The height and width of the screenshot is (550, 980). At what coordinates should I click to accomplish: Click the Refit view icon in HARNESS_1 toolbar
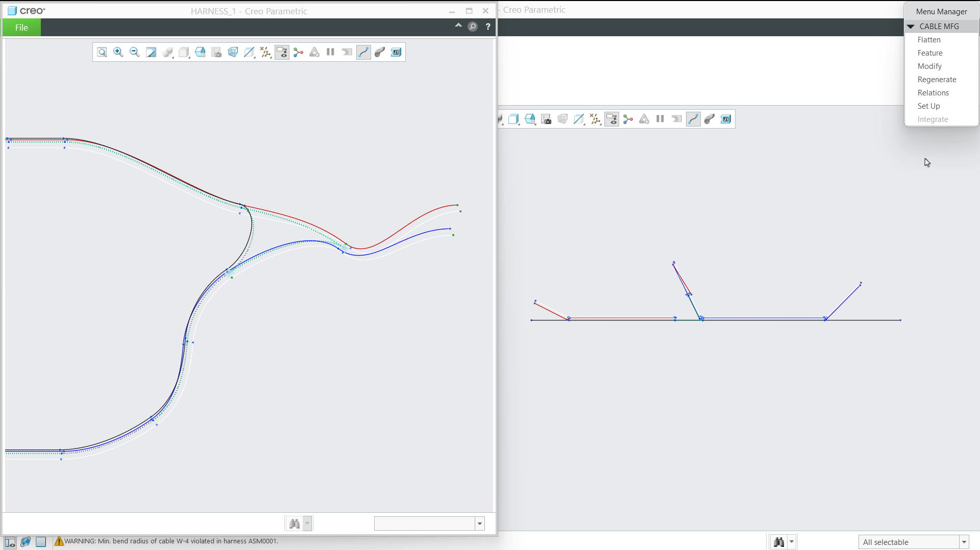[102, 52]
